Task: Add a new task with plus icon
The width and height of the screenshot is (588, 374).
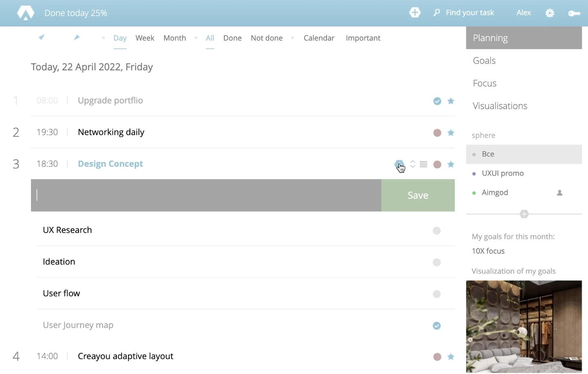Action: [x=415, y=13]
